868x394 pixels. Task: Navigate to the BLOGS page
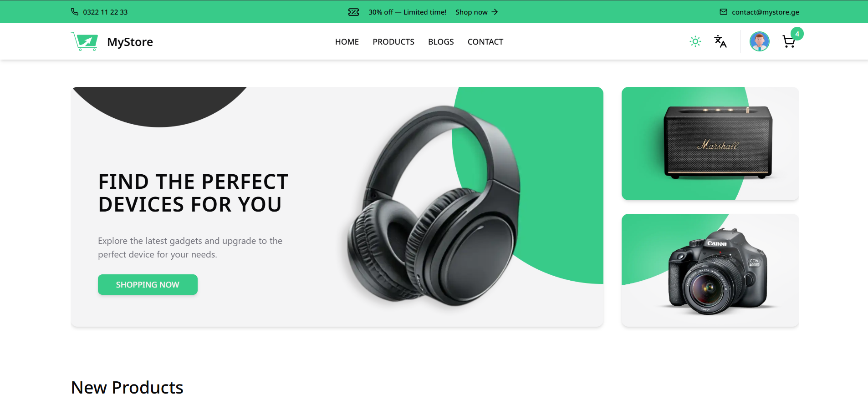pos(441,42)
